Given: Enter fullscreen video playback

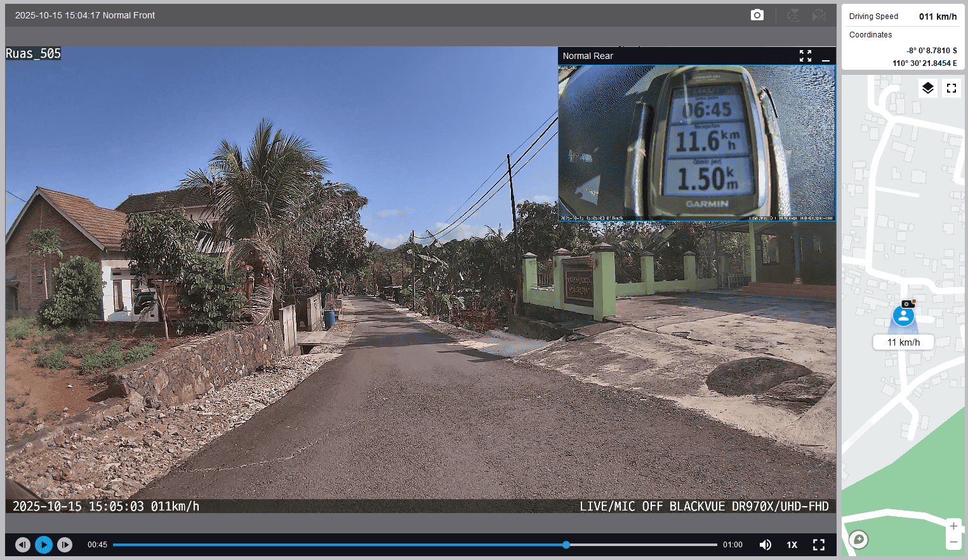Looking at the screenshot, I should 819,545.
